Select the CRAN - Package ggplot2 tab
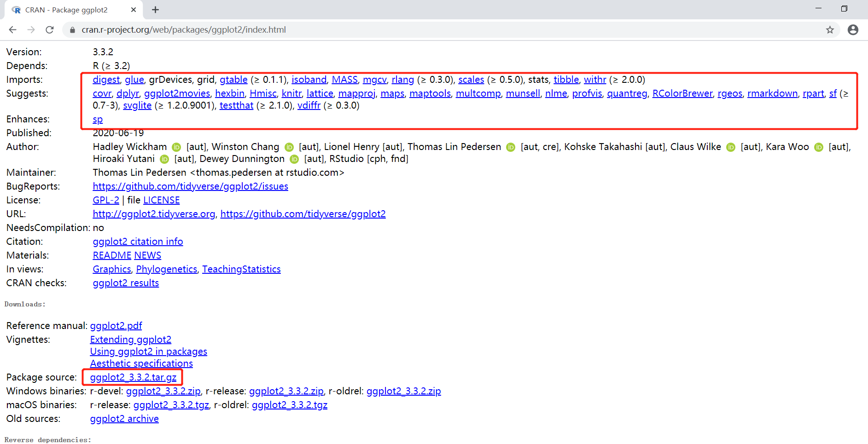Screen dimensions: 868x444 pyautogui.click(x=74, y=10)
